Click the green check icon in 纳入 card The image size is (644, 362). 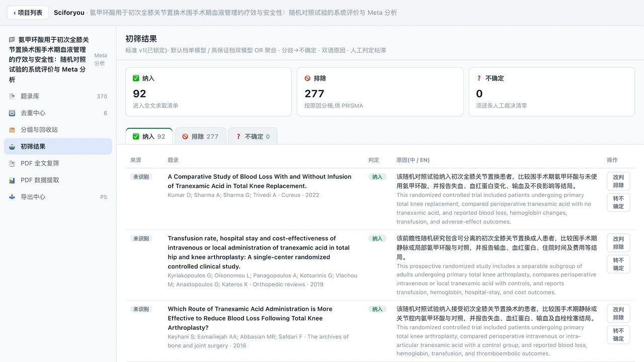[x=136, y=78]
